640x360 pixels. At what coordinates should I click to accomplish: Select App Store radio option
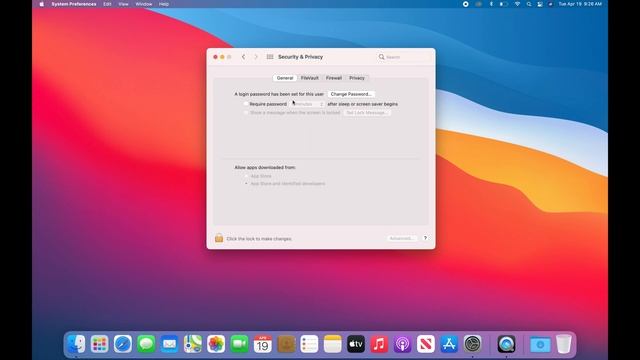pyautogui.click(x=246, y=176)
